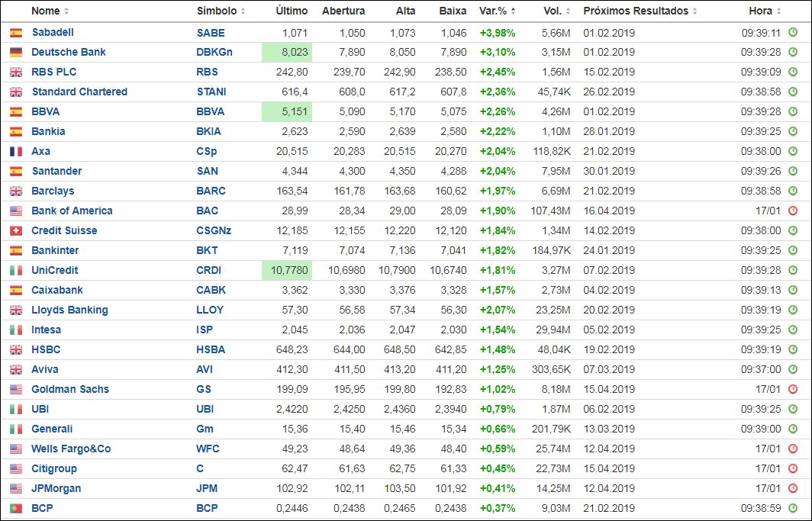Click the red clock icon in Goldman Sachs row
The height and width of the screenshot is (521, 812).
tap(793, 390)
